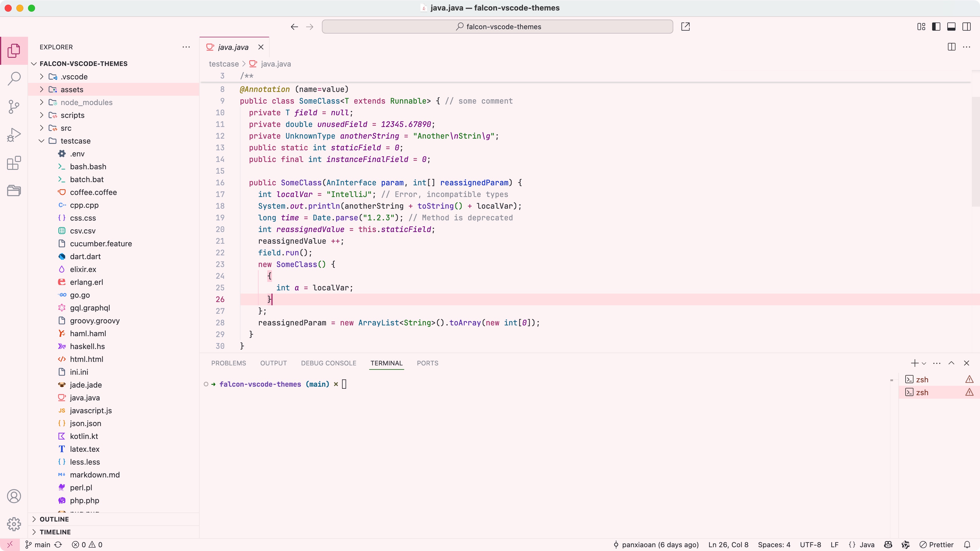
Task: Click the notifications bell in status bar
Action: [967, 545]
